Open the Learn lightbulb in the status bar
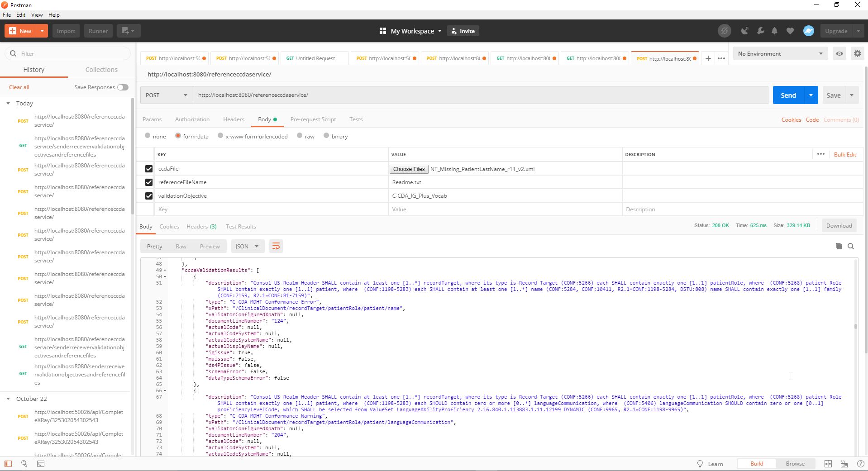The width and height of the screenshot is (868, 471). point(699,464)
